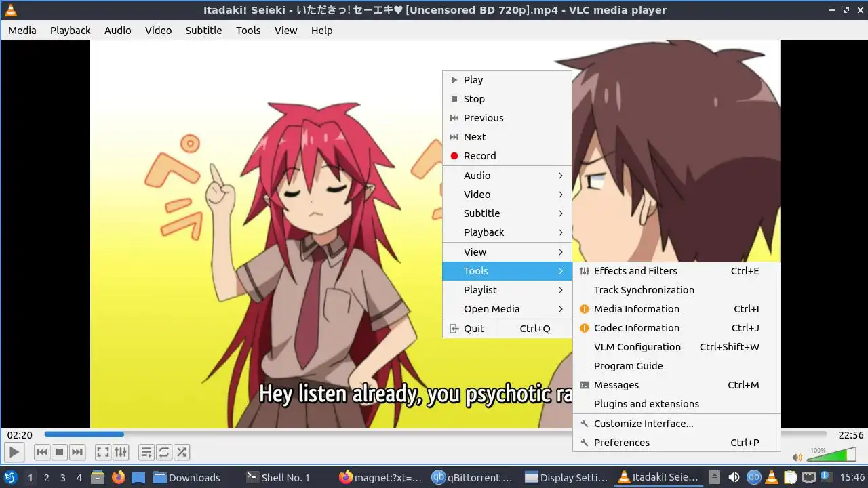Toggle random shuffle playback button
The width and height of the screenshot is (868, 488).
(182, 452)
